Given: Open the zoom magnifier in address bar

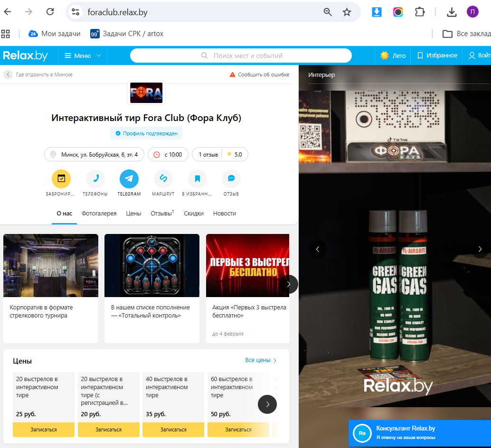Looking at the screenshot, I should (328, 12).
